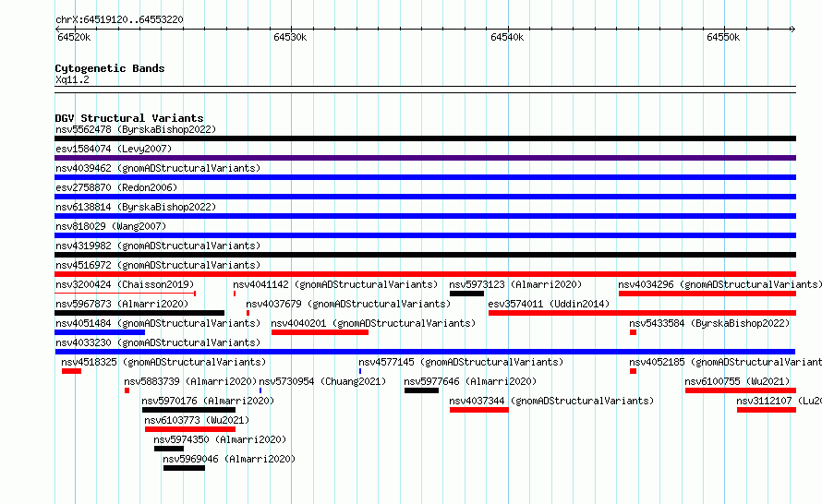Open the nsv4577145 variant label
This screenshot has width=822, height=504.
(x=461, y=362)
